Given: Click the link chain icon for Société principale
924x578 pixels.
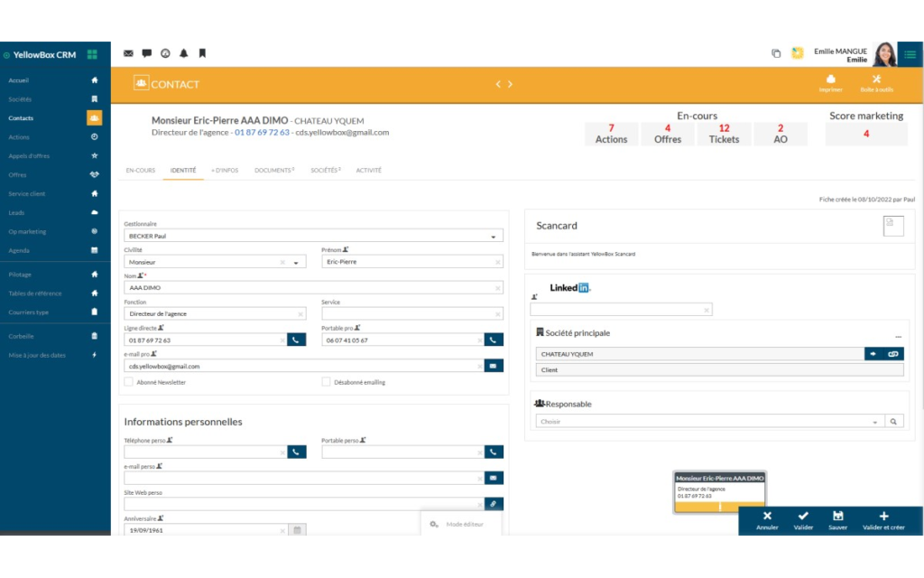Looking at the screenshot, I should tap(893, 354).
